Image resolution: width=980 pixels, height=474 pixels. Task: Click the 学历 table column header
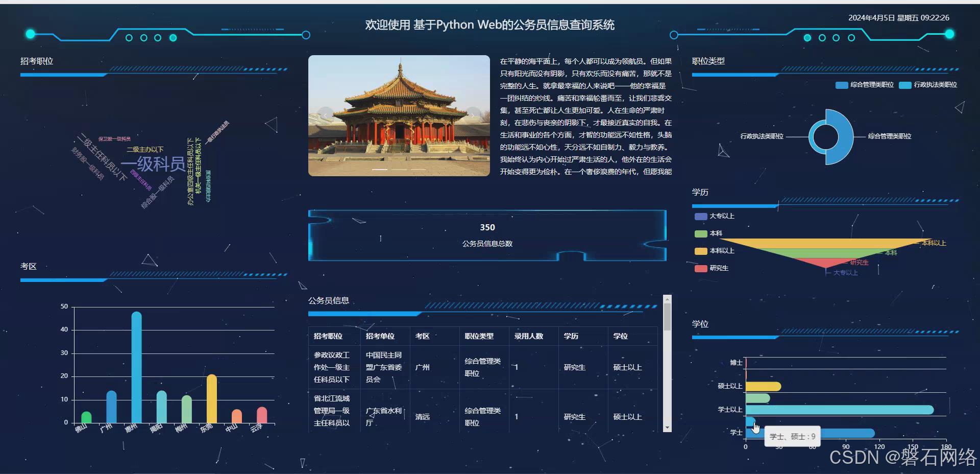(571, 336)
